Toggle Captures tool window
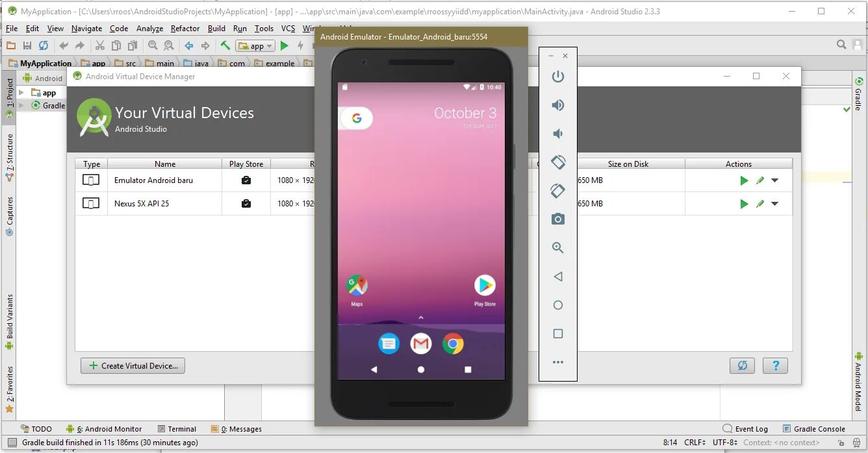The width and height of the screenshot is (868, 453). [x=9, y=216]
